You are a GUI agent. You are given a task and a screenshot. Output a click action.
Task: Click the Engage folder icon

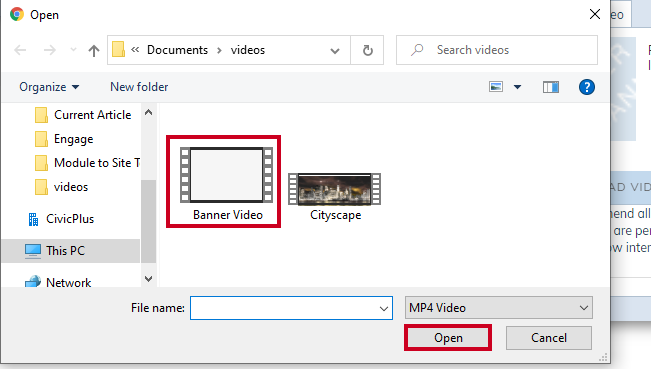click(41, 139)
